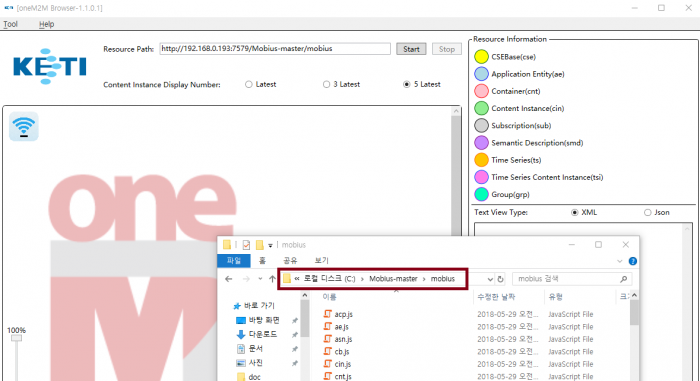Click the 100% zoom slider handle
The height and width of the screenshot is (381, 700).
pyautogui.click(x=17, y=338)
